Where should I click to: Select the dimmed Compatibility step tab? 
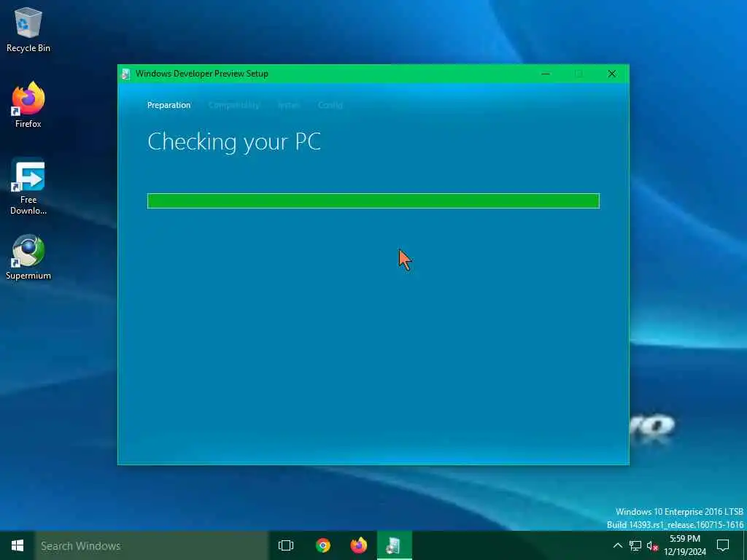click(234, 105)
